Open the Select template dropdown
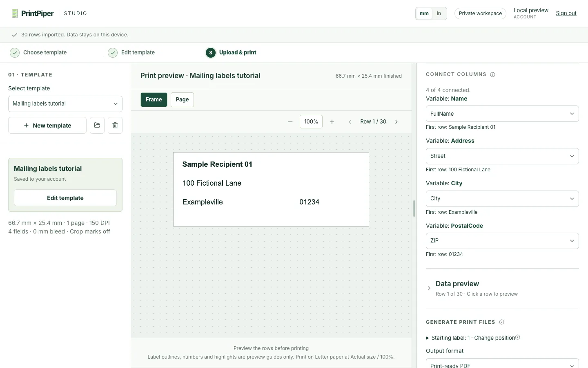The image size is (588, 368). 65,104
